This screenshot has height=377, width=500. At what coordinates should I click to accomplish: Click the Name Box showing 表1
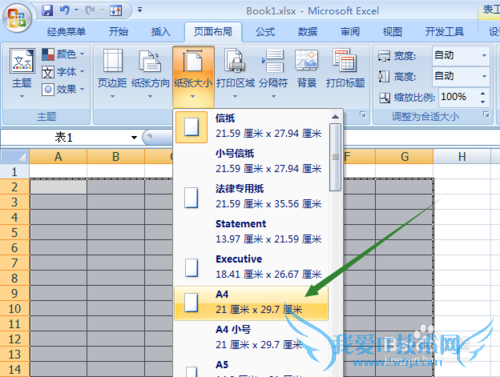(x=64, y=137)
